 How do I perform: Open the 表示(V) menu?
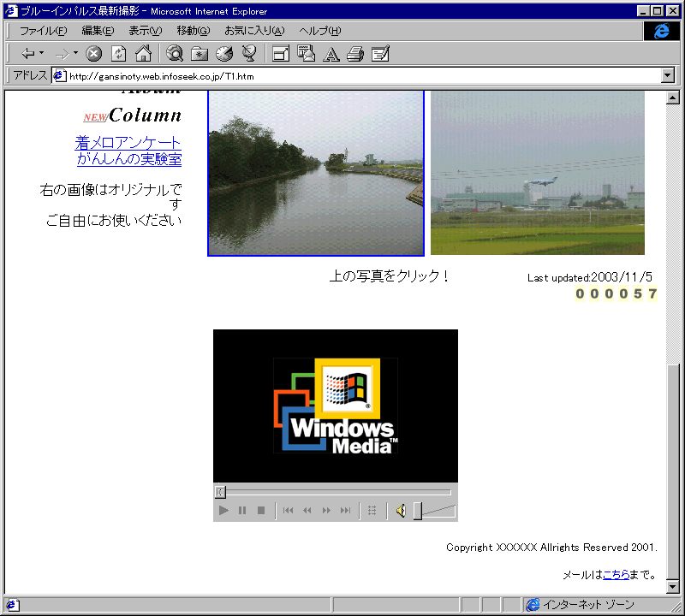point(145,31)
